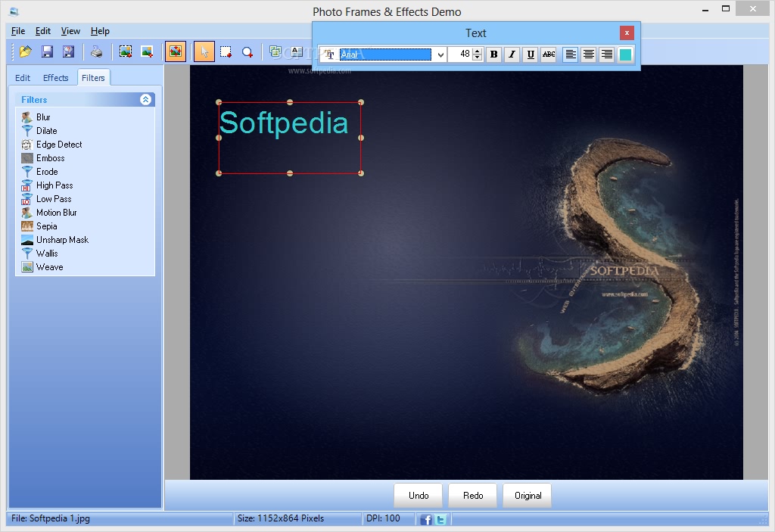
Task: Center align text in Text panel
Action: (589, 54)
